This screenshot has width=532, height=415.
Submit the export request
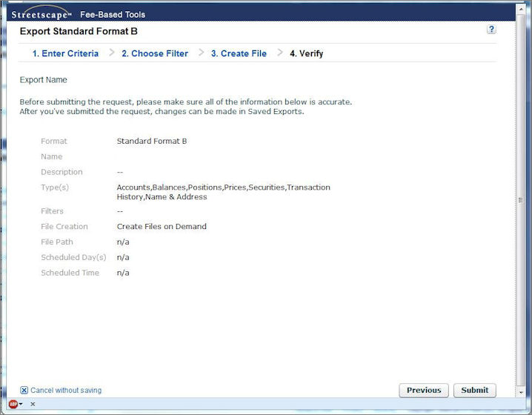coord(474,391)
